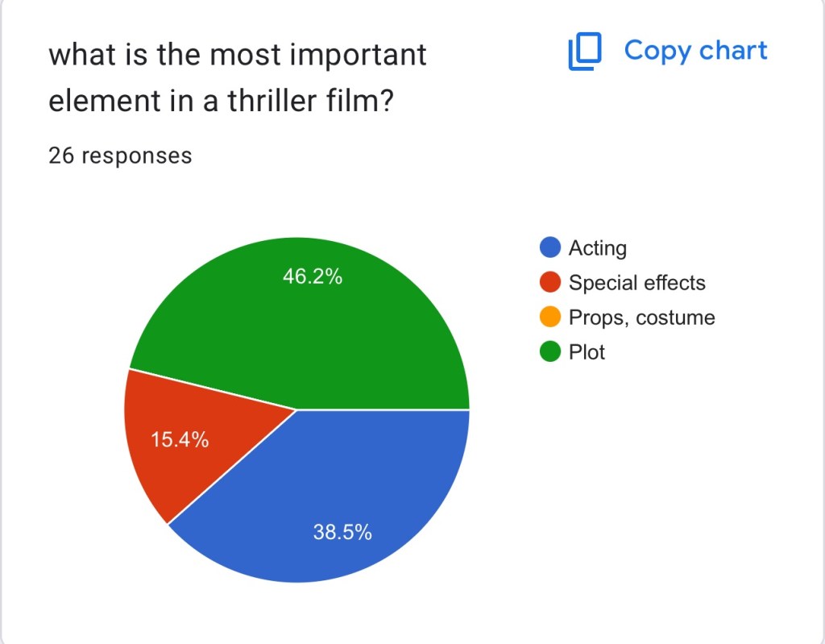Click the Copy chart text link
The width and height of the screenshot is (825, 644).
pos(695,51)
